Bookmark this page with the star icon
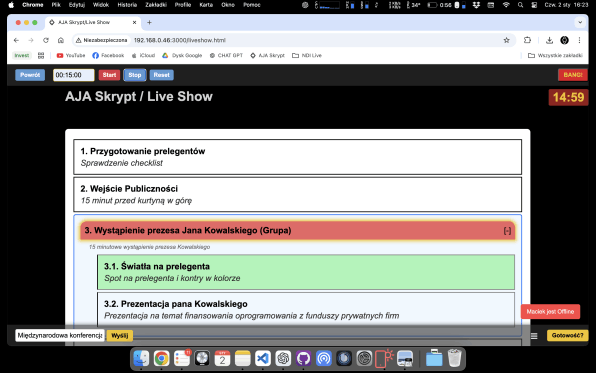This screenshot has height=373, width=596. [506, 40]
